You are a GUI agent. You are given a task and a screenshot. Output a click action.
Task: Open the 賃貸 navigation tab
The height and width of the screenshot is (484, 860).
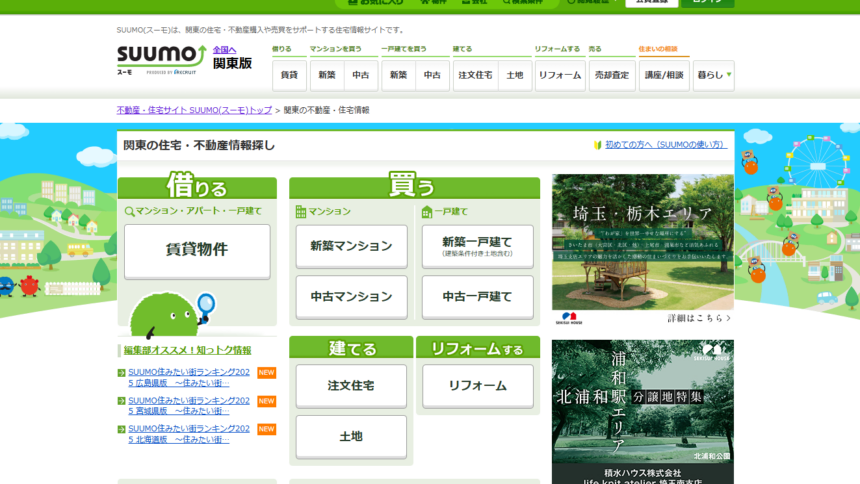(288, 75)
